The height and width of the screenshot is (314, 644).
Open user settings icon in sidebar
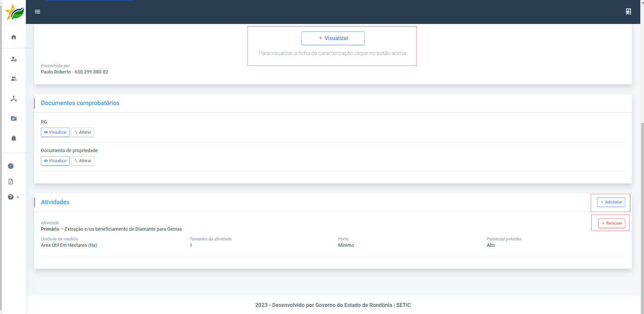pos(14,59)
